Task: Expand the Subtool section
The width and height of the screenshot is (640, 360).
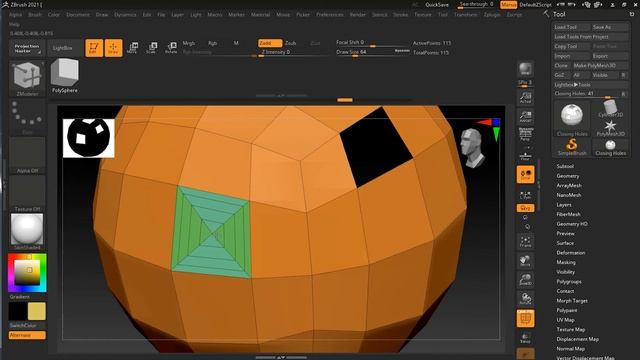Action: (565, 167)
